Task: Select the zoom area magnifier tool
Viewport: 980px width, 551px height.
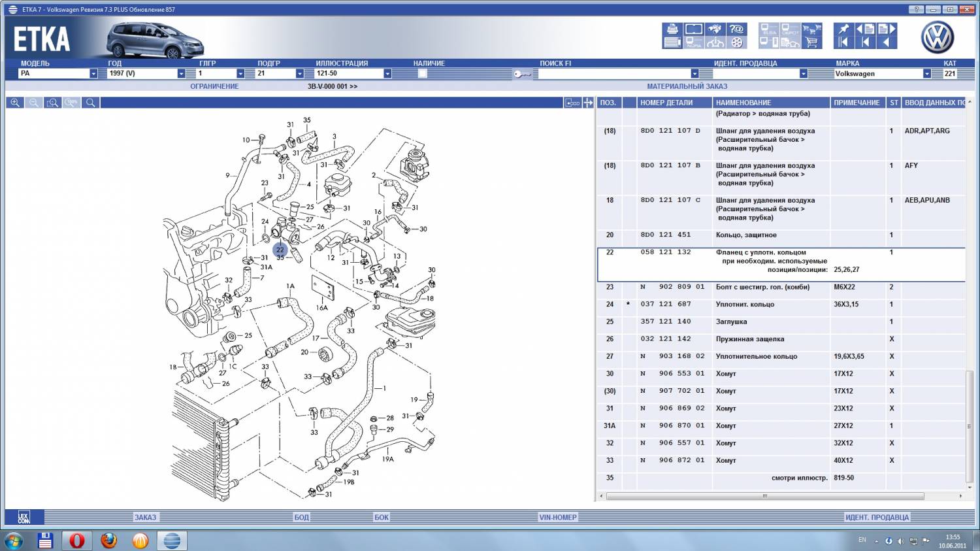Action: [53, 103]
